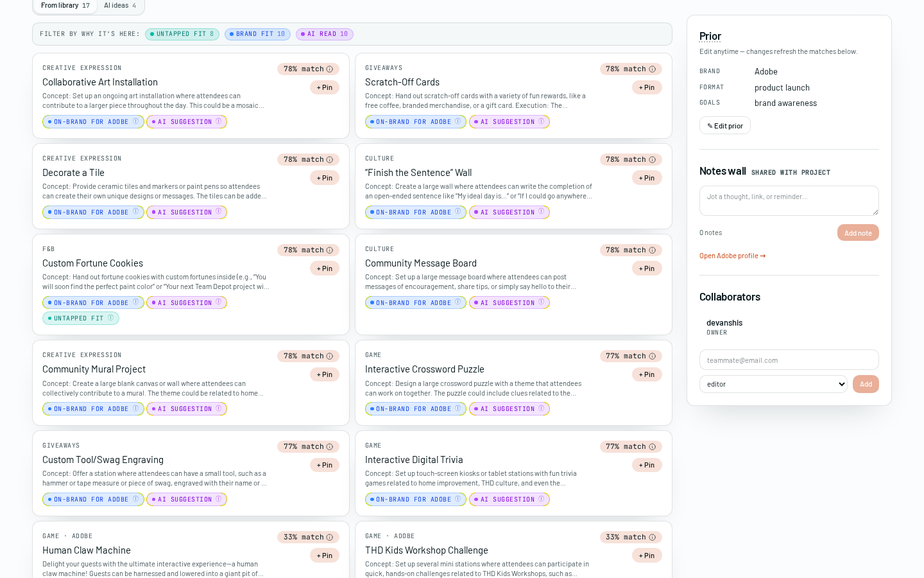
Task: Pin the Finish the Sentence Wall idea
Action: [x=647, y=178]
